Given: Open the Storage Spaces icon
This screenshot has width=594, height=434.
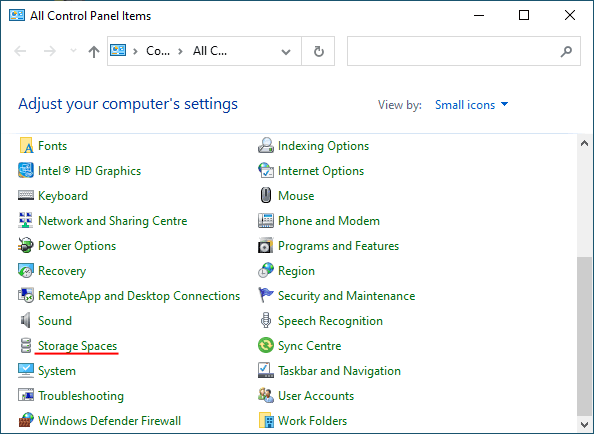Looking at the screenshot, I should [x=26, y=346].
